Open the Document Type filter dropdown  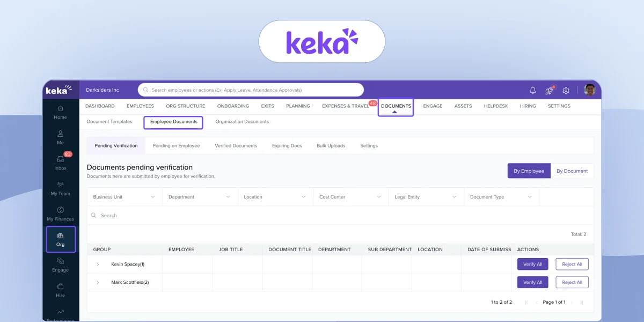pyautogui.click(x=501, y=197)
